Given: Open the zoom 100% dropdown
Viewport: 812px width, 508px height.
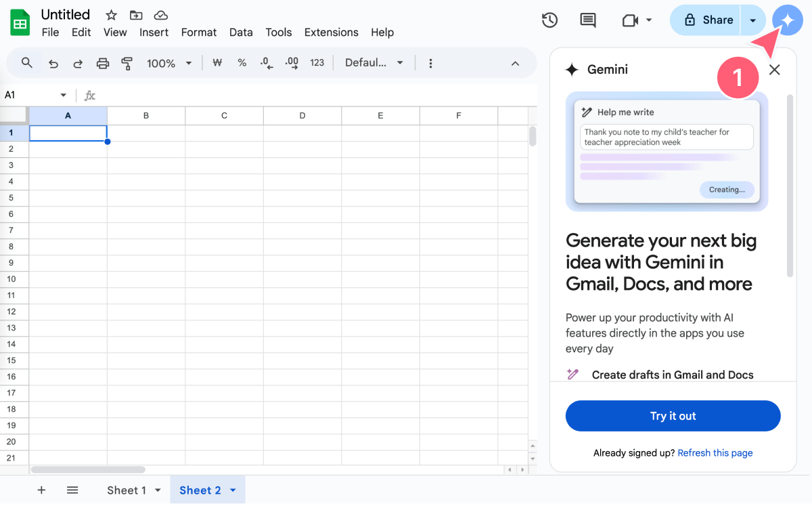Looking at the screenshot, I should 169,63.
